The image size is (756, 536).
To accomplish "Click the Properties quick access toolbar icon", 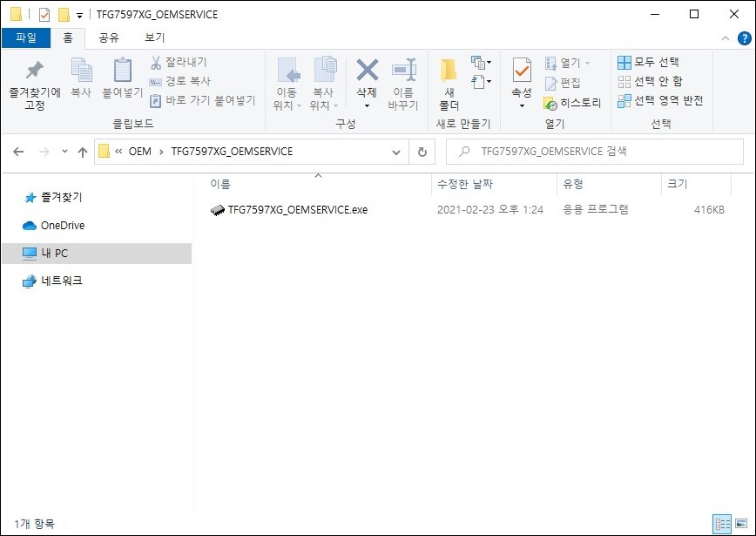I will [44, 15].
